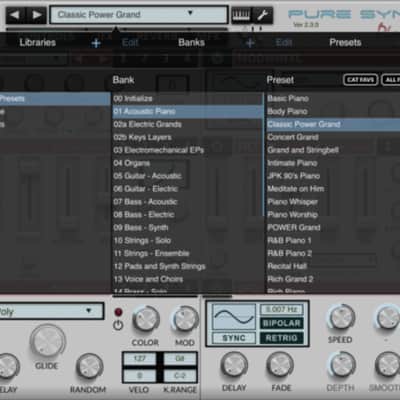400x400 pixels.
Task: Select the Grand and Stringbell preset
Action: click(x=333, y=150)
